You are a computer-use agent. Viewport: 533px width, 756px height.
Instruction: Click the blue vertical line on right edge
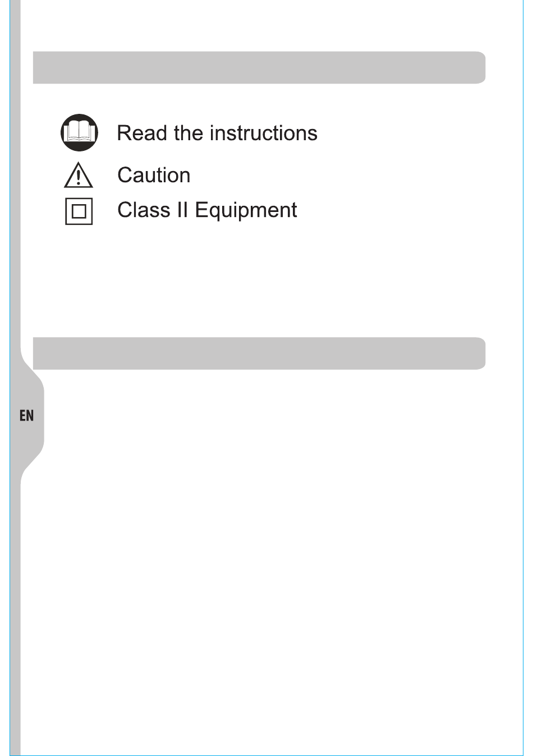523,378
